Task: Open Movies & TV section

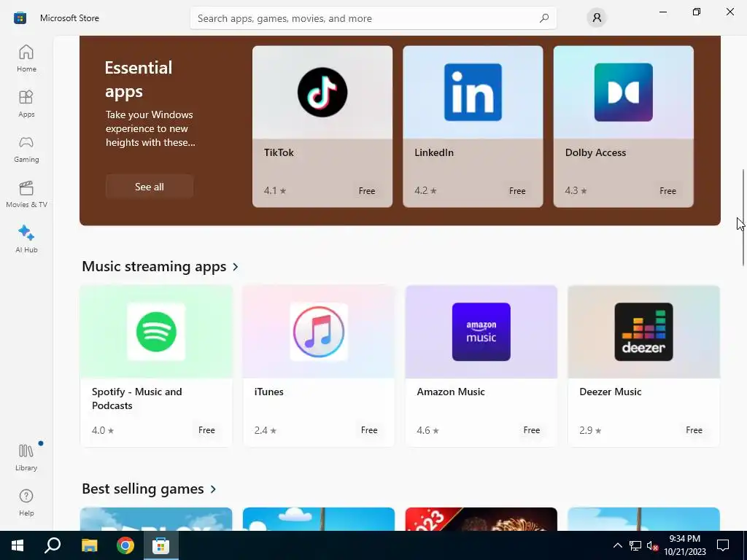Action: (26, 194)
